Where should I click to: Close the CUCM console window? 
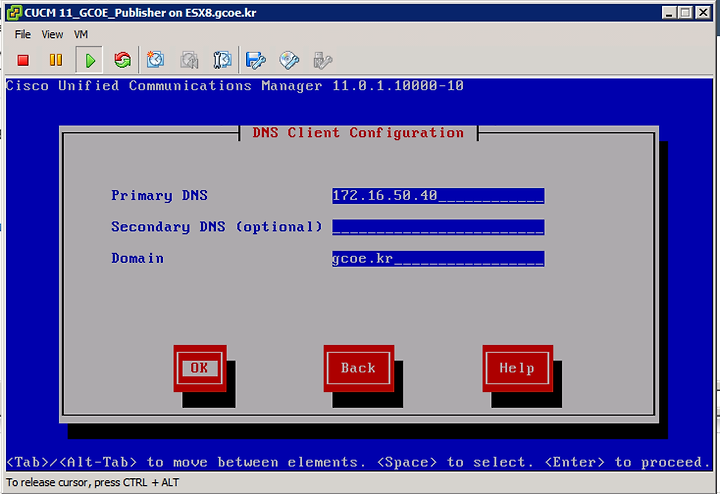point(703,12)
